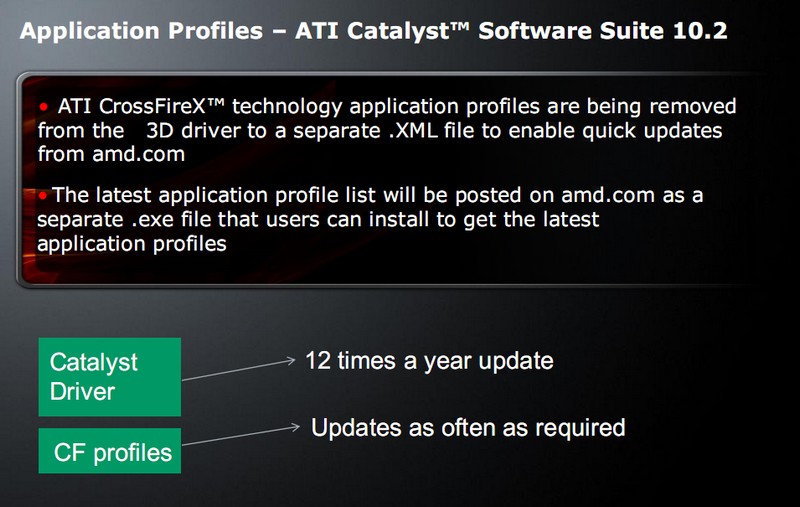Image resolution: width=800 pixels, height=507 pixels.
Task: Click amd.com in the second bullet
Action: click(x=608, y=195)
